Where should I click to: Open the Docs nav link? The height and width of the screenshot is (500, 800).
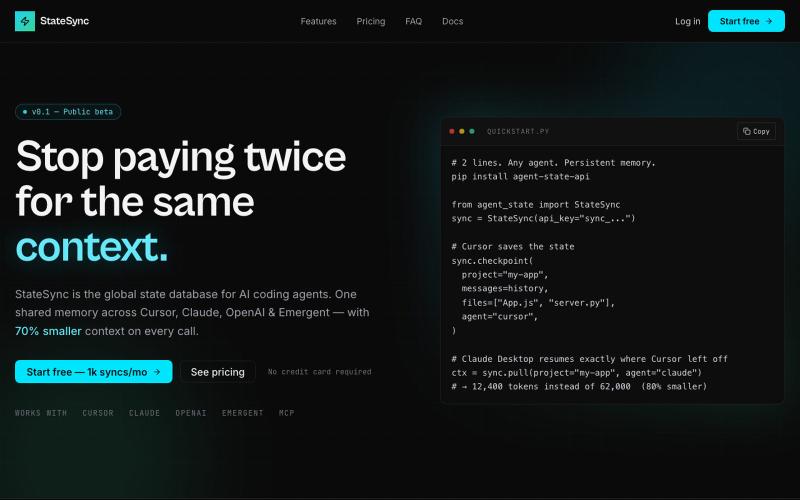[x=453, y=21]
